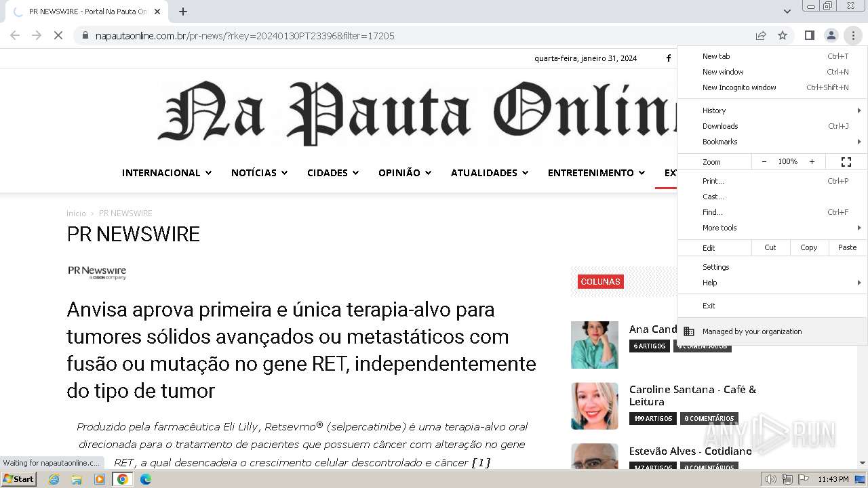868x488 pixels.
Task: Click the Action Center flag tray icon
Action: click(x=804, y=479)
